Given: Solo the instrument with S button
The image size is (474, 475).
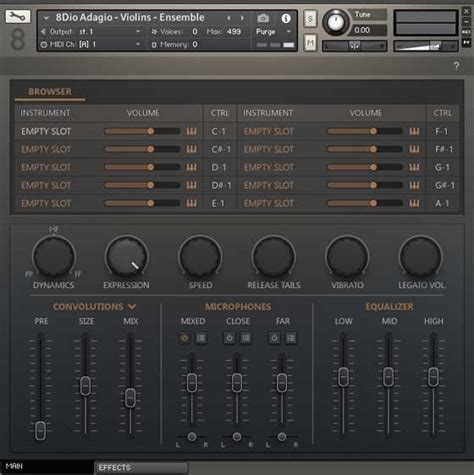Looking at the screenshot, I should click(x=310, y=19).
